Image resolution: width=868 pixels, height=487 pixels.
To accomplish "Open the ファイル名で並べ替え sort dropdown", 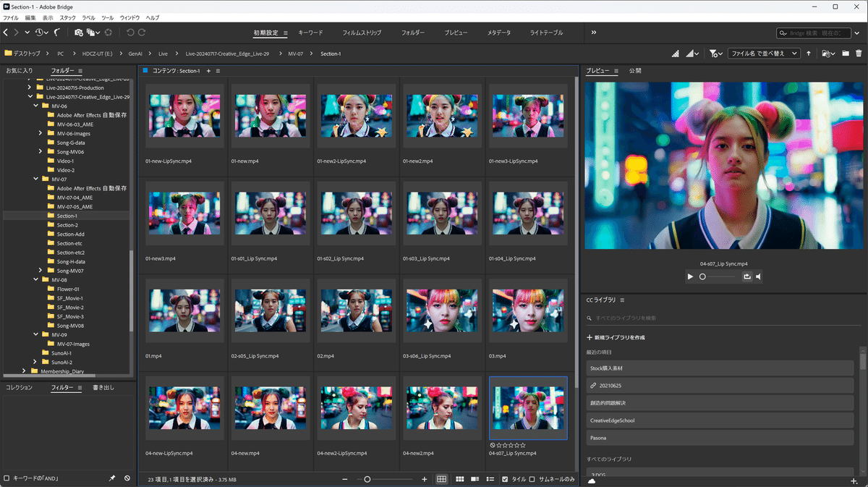I will 763,54.
